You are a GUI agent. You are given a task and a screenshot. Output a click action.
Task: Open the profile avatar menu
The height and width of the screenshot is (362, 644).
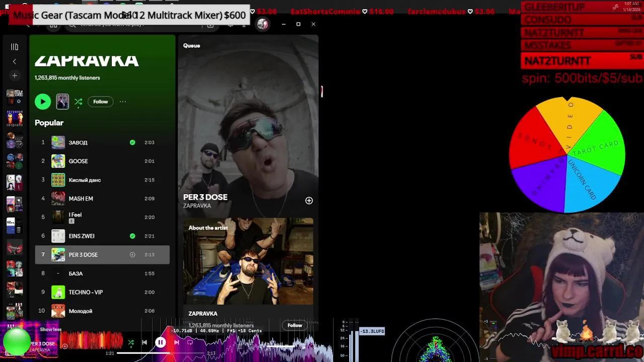click(x=262, y=24)
